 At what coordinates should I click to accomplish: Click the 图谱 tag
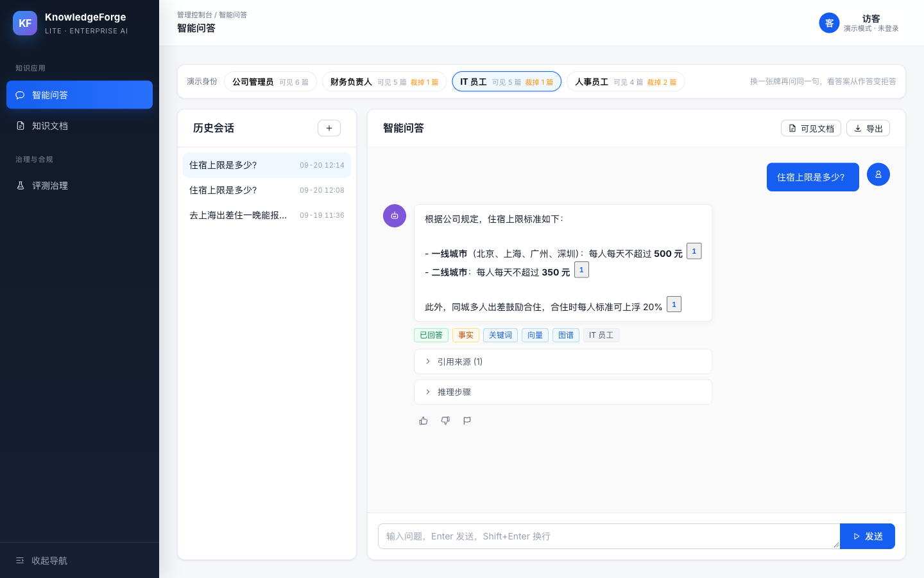(x=566, y=335)
